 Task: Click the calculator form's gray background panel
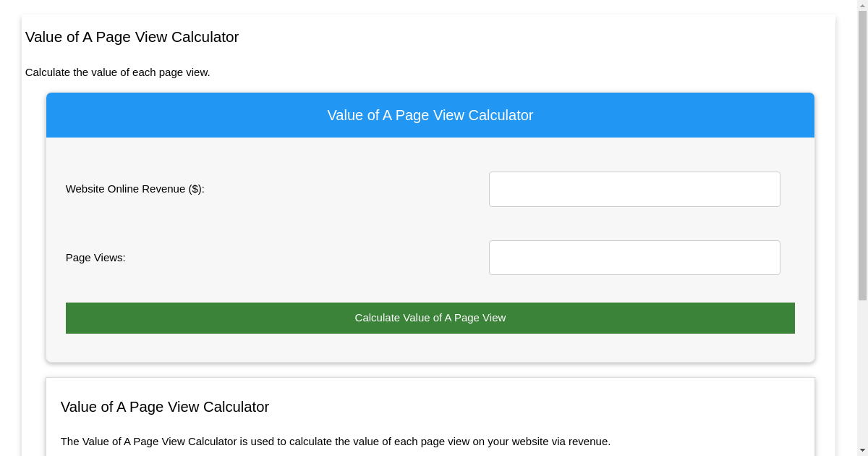(289, 347)
